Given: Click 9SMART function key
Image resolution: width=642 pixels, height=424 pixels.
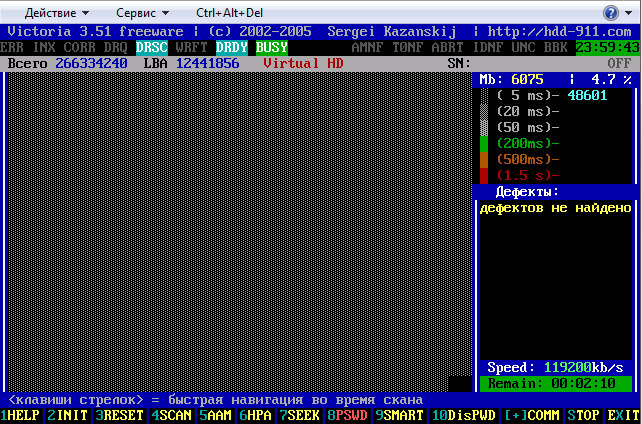Looking at the screenshot, I should pyautogui.click(x=399, y=415).
